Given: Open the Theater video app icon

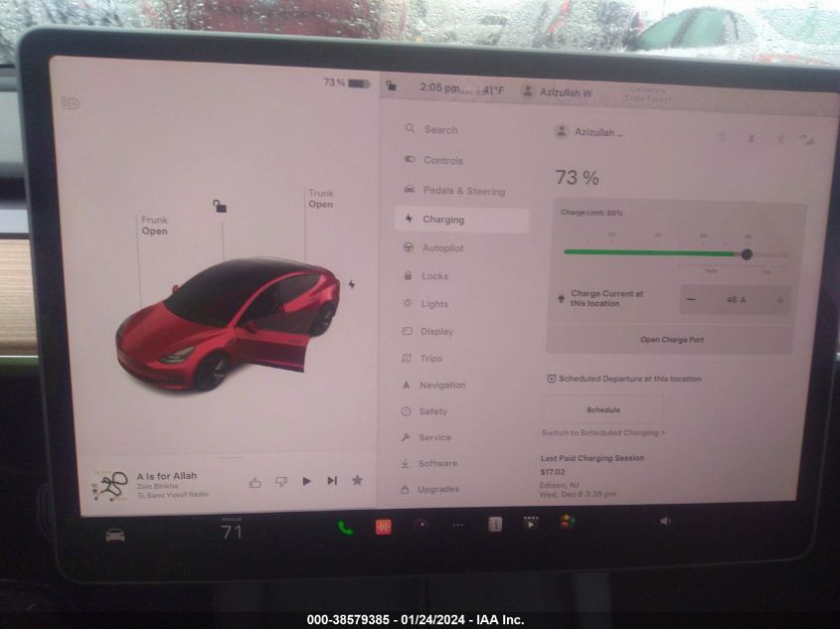Looking at the screenshot, I should [x=531, y=523].
